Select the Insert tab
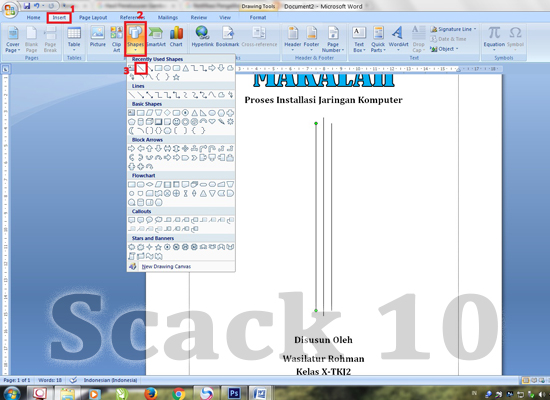 coord(59,17)
